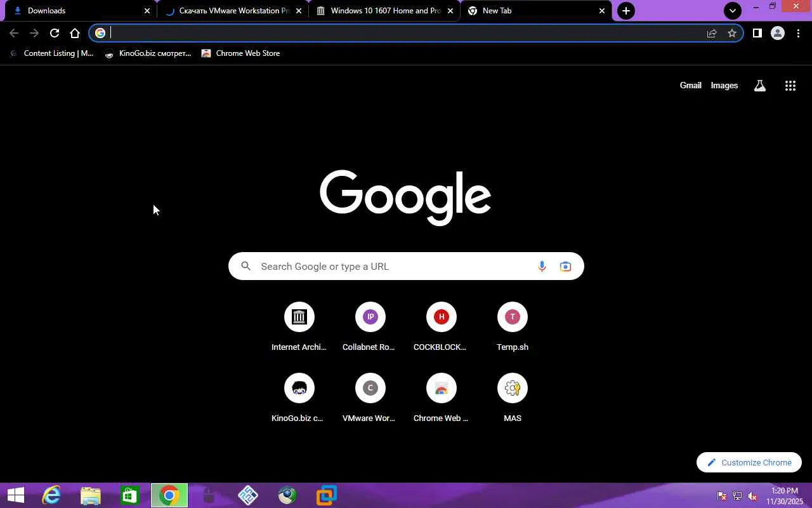Start a voice search with the microphone

point(542,267)
